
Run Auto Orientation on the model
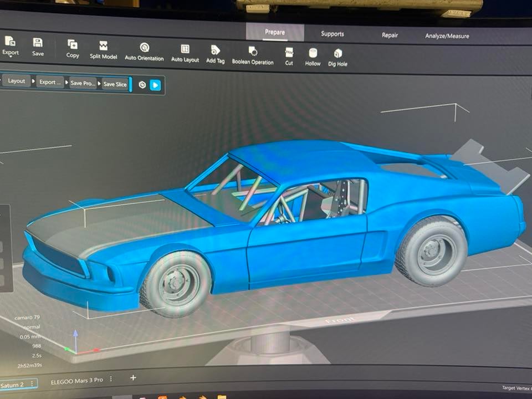pos(144,48)
